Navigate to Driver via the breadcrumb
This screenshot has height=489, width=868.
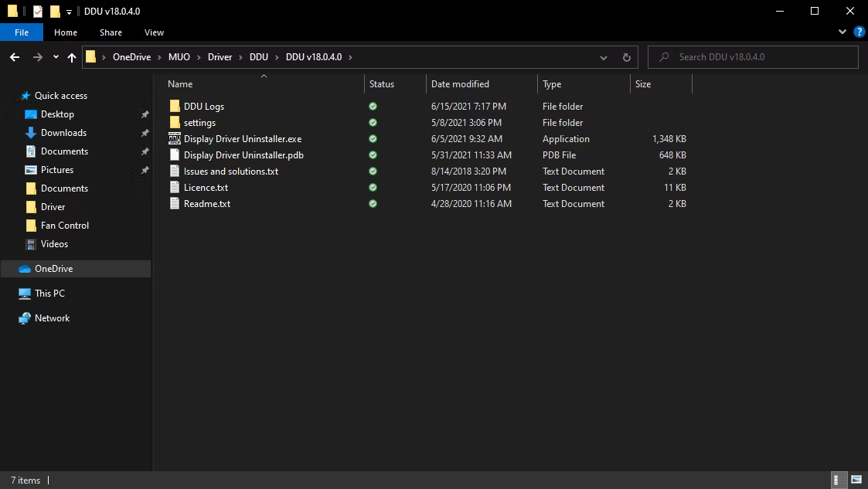point(219,56)
